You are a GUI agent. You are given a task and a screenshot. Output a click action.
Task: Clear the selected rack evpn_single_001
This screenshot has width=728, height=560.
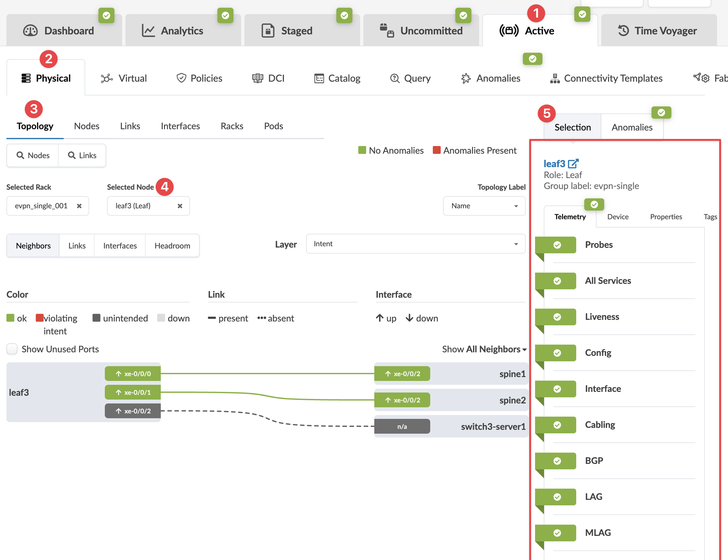pos(79,206)
